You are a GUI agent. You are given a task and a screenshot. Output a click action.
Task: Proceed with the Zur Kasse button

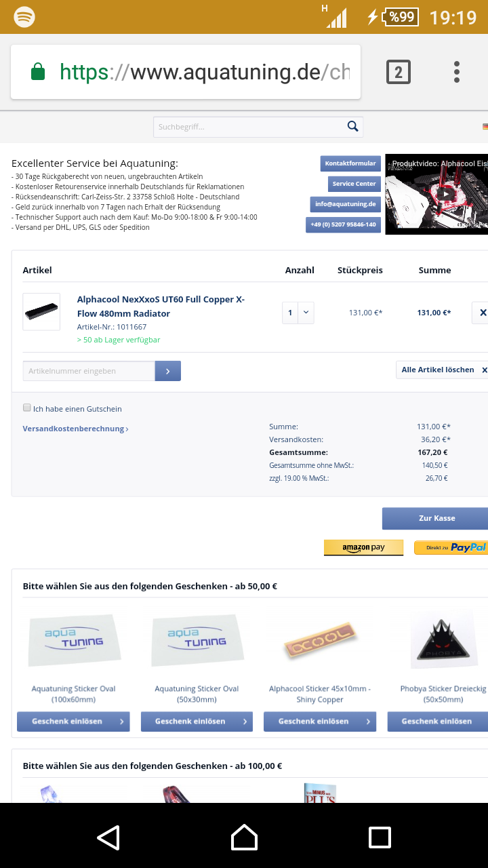click(435, 518)
